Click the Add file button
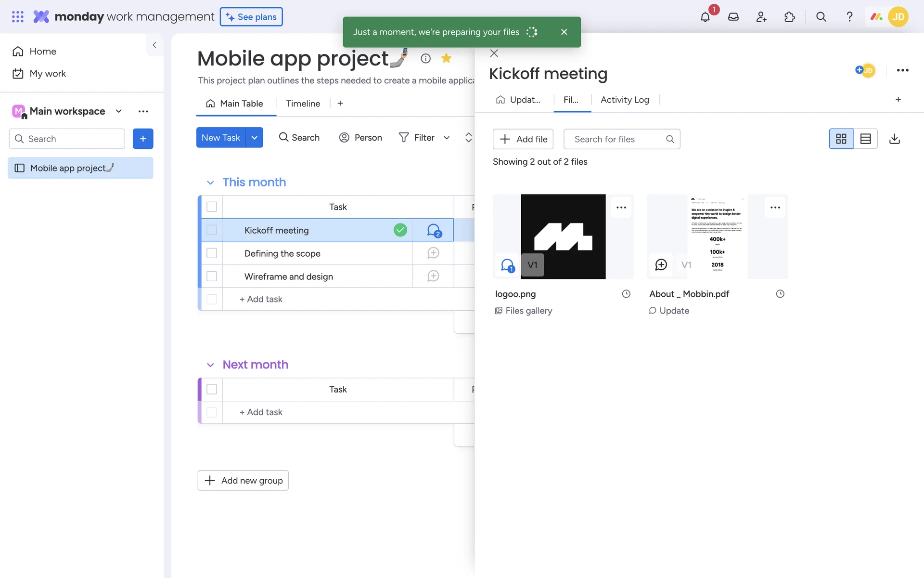The height and width of the screenshot is (578, 924). click(523, 139)
